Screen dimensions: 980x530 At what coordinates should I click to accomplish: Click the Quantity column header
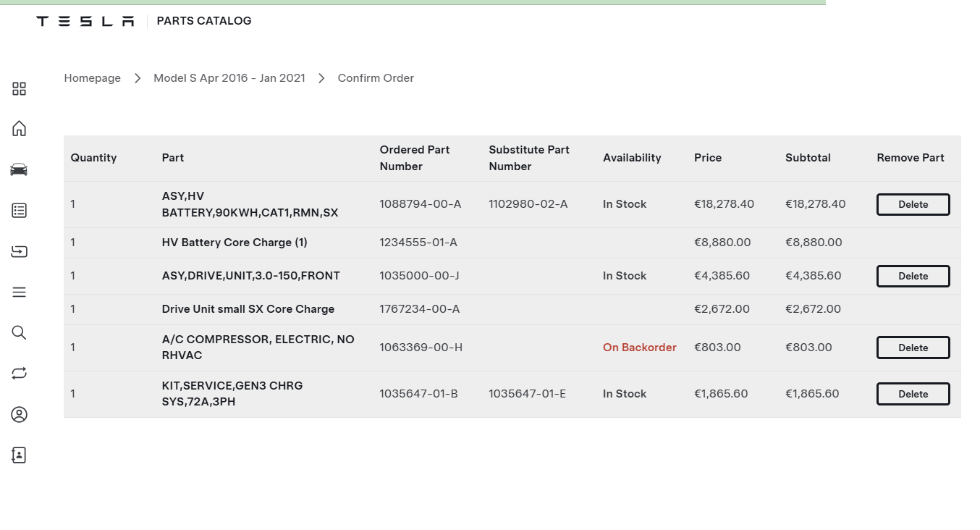pos(93,158)
